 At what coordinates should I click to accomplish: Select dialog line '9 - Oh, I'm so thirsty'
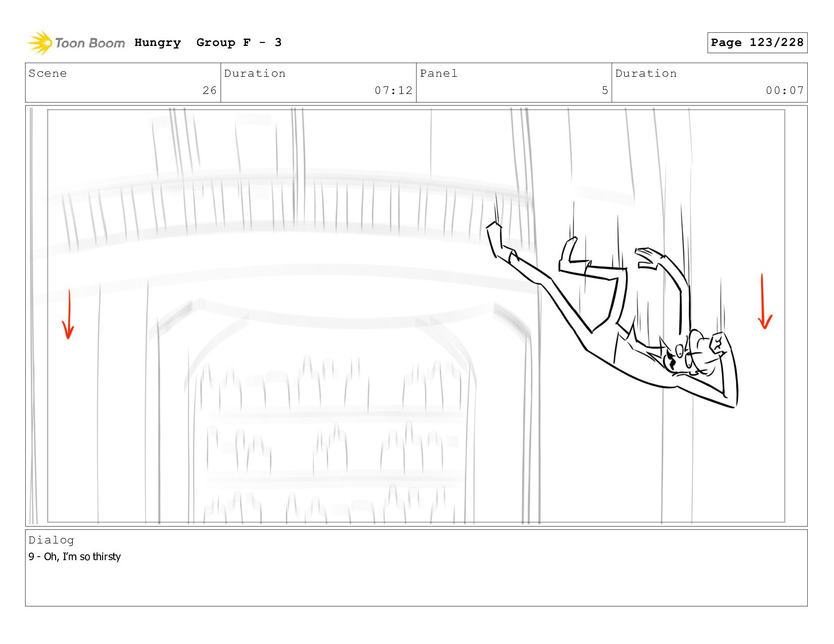click(x=75, y=557)
